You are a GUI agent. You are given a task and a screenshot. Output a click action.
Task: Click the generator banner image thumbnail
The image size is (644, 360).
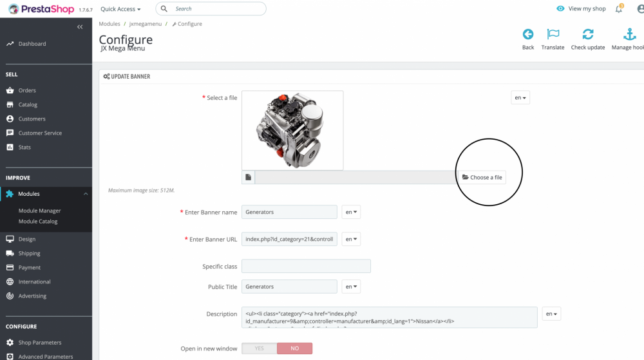click(292, 130)
